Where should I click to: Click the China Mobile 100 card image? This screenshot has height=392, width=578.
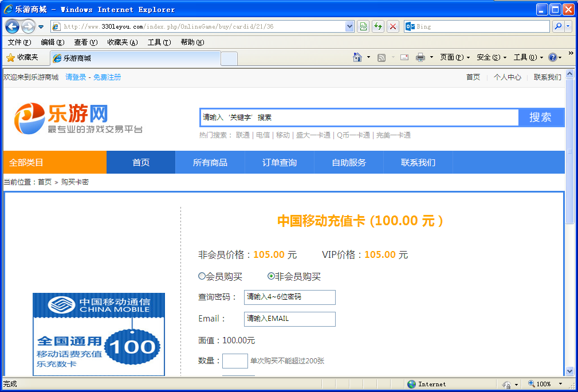point(99,334)
